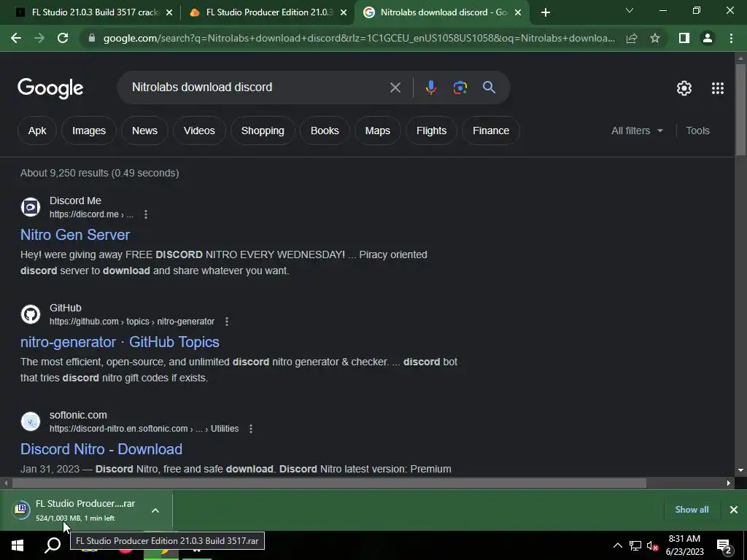Click the browser forward arrow
747x560 pixels.
tap(39, 38)
